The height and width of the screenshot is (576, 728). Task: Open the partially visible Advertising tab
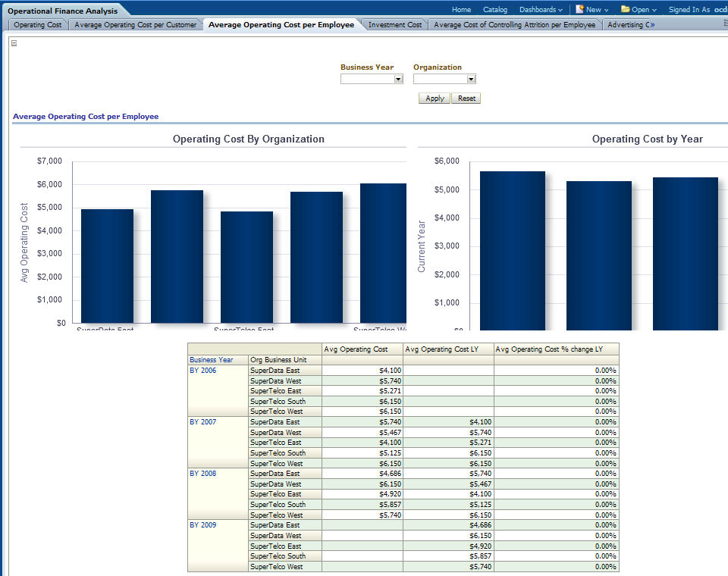[628, 25]
